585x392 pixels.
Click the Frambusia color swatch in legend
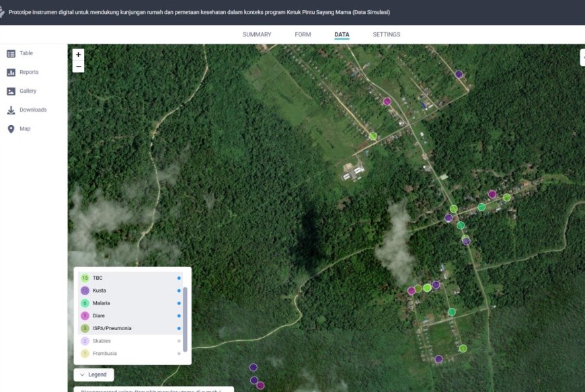(85, 353)
